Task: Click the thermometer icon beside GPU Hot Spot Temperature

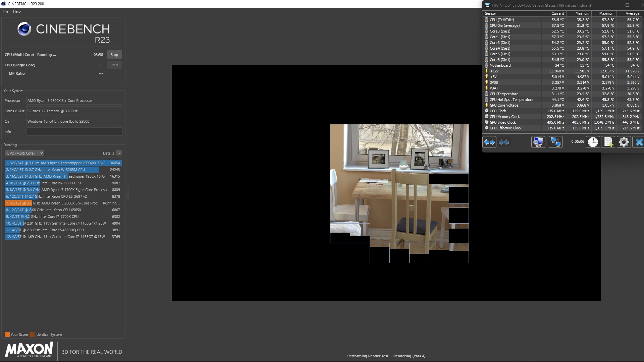Action: (x=486, y=100)
